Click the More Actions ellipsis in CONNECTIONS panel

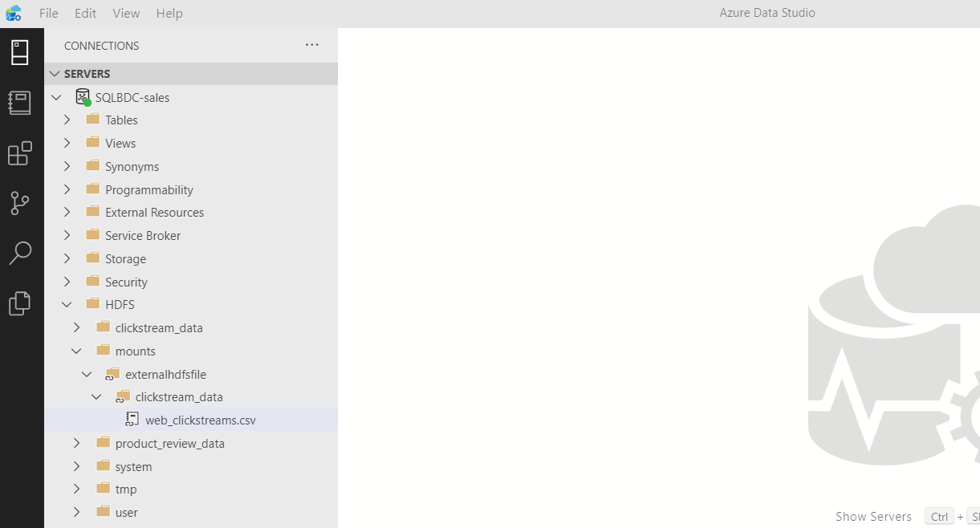click(x=311, y=45)
